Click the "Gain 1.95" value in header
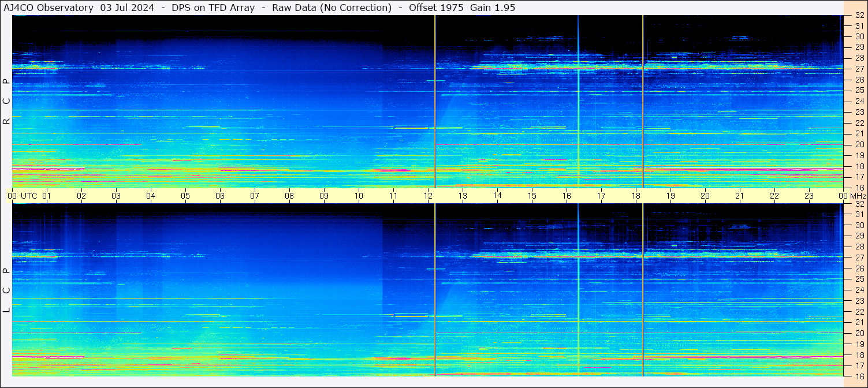 (x=493, y=8)
